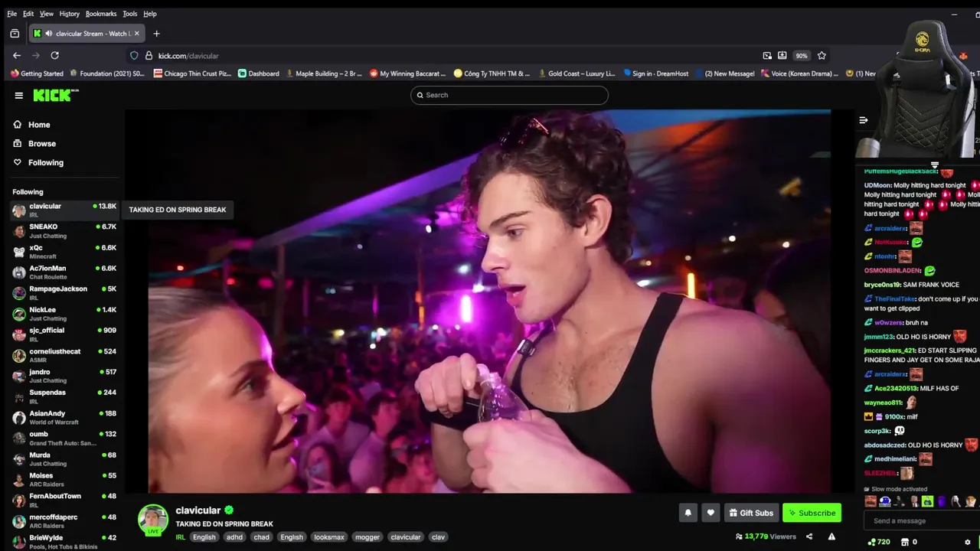The height and width of the screenshot is (551, 980).
Task: Click the IRL category link
Action: click(x=181, y=537)
